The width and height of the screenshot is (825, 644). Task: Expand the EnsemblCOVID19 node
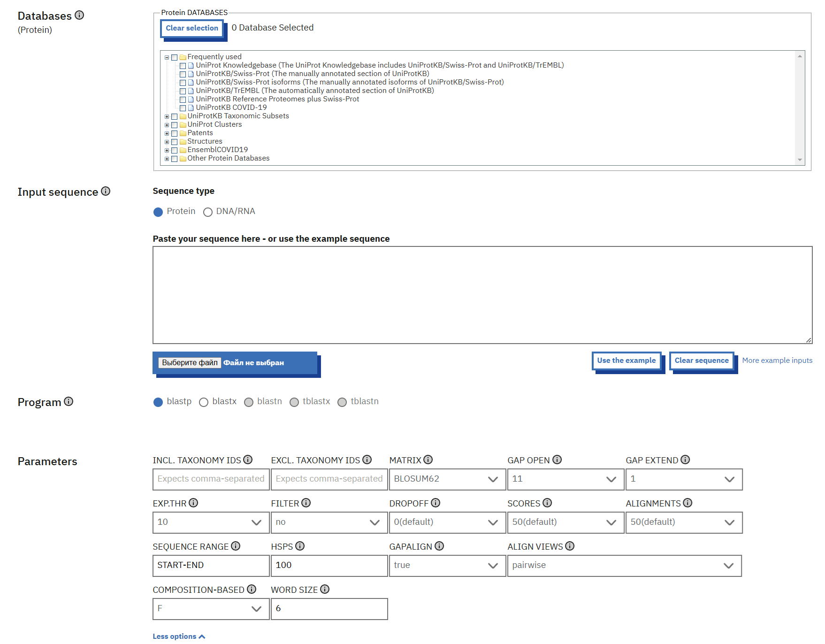point(167,150)
